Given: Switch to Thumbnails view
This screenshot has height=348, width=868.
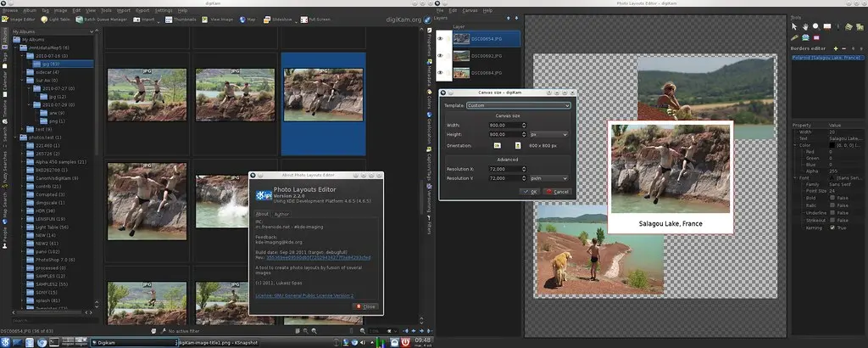Looking at the screenshot, I should tap(181, 20).
